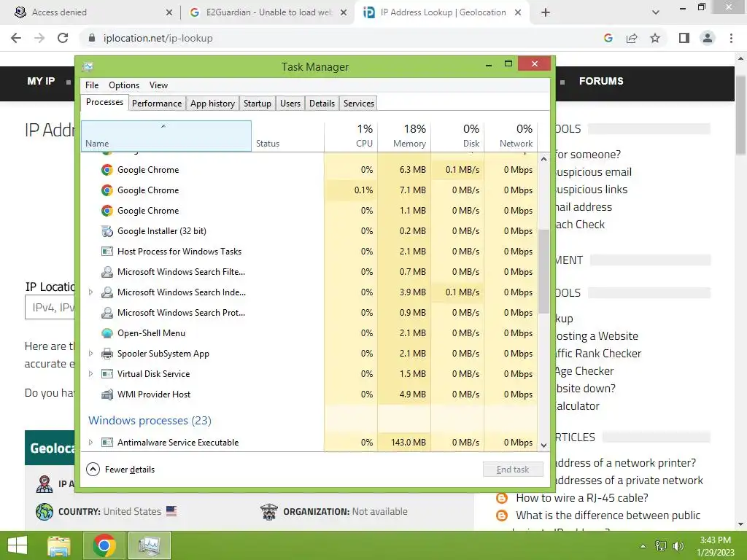Image resolution: width=747 pixels, height=560 pixels.
Task: Switch to the App history tab
Action: [x=212, y=104]
